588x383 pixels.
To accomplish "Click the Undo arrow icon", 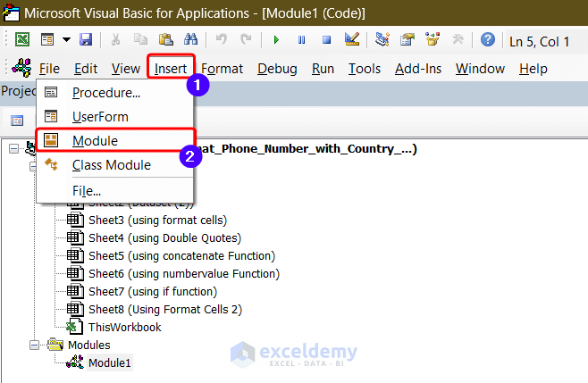I will click(x=222, y=38).
